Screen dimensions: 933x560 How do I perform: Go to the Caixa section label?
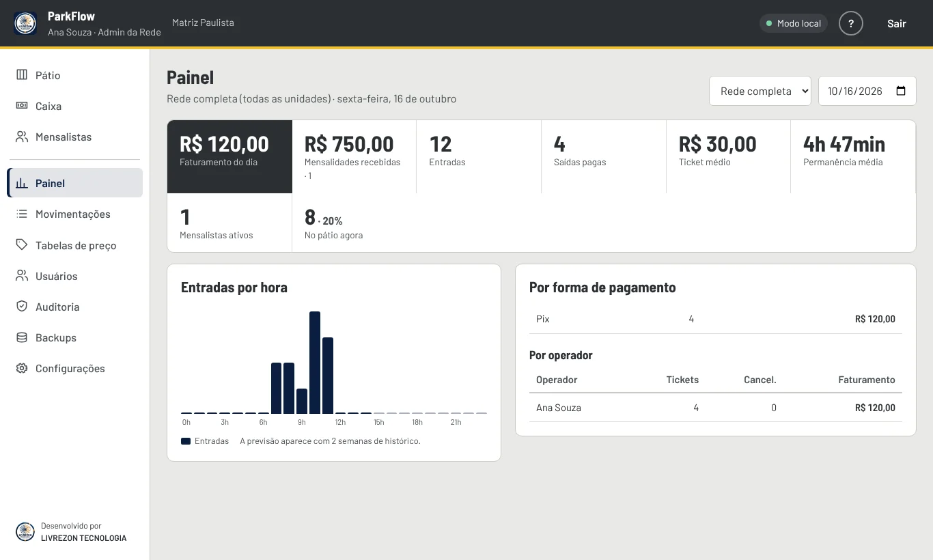pos(48,106)
